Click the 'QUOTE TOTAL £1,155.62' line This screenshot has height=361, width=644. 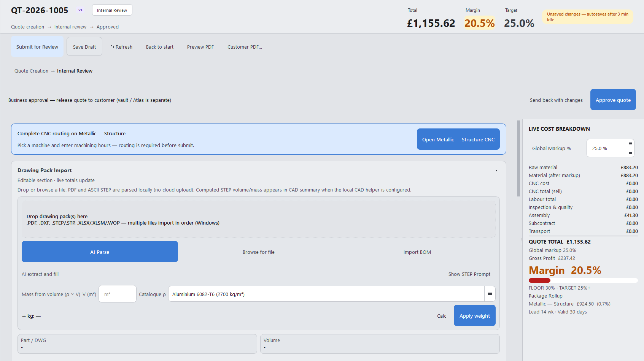pos(560,242)
